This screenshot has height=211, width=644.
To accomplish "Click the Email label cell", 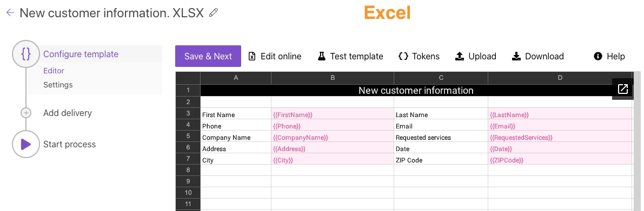I will (x=441, y=125).
